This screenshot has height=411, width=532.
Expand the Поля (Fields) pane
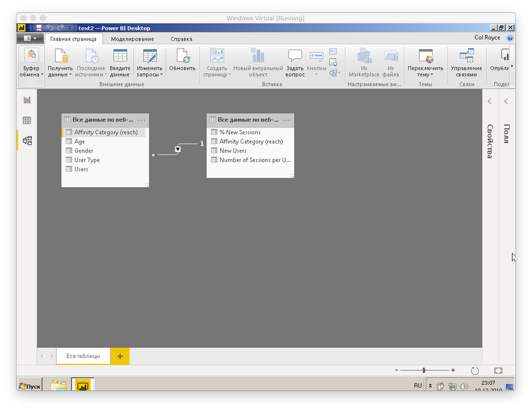point(506,102)
